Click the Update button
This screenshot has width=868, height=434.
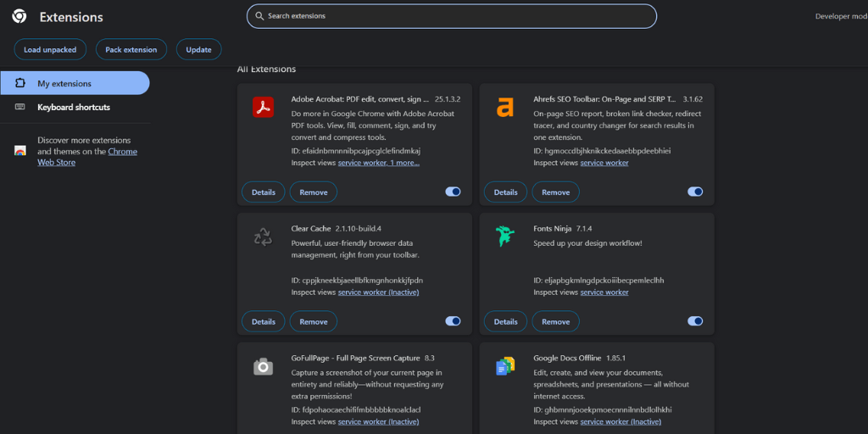click(198, 49)
